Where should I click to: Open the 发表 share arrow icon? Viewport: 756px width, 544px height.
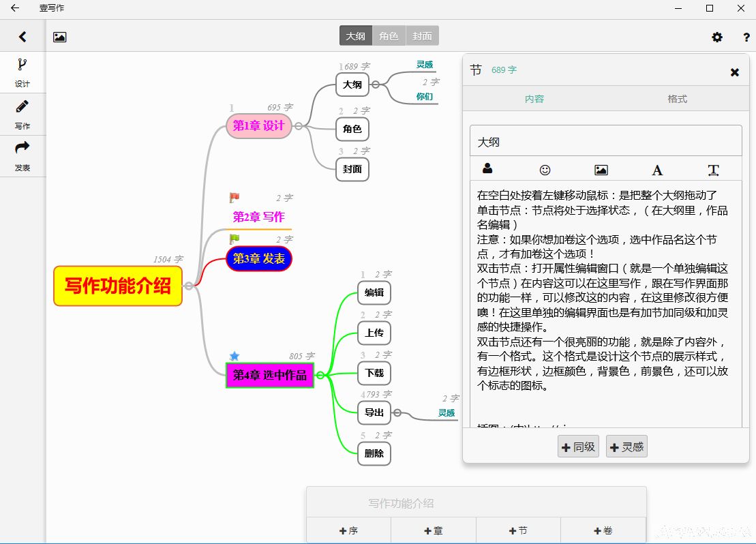coord(22,155)
